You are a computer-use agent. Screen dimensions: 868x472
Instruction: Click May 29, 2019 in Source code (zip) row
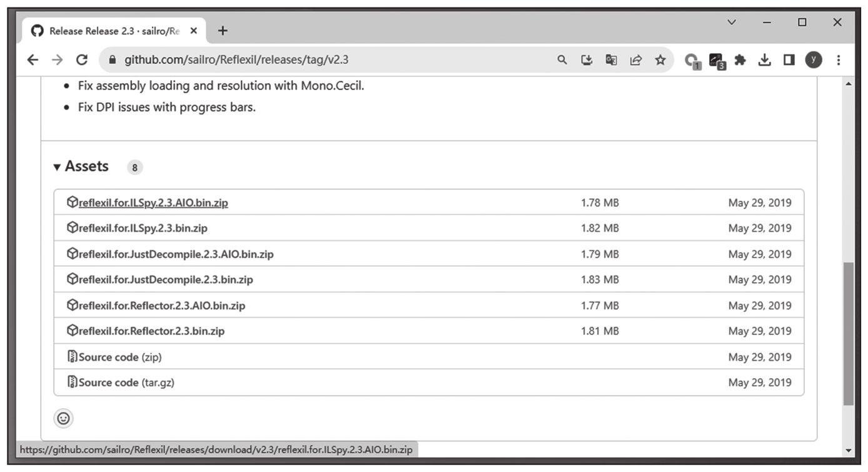tap(760, 357)
